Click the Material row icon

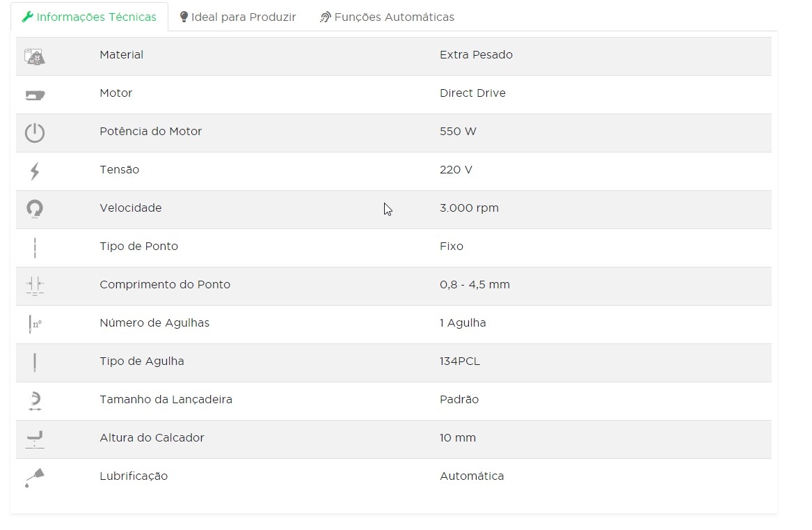point(35,56)
